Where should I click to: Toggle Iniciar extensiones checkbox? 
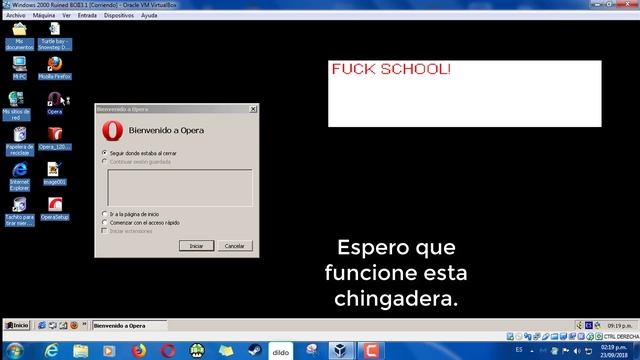(104, 231)
